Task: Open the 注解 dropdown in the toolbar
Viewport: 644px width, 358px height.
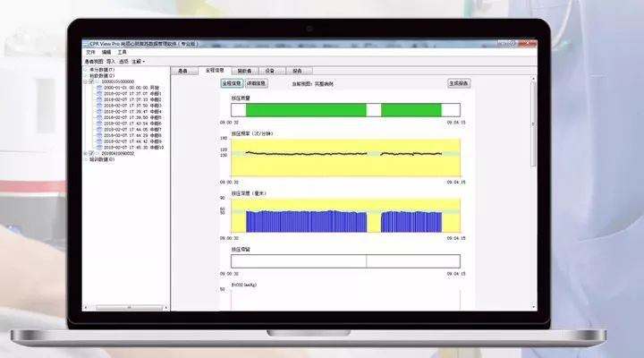Action: [139, 61]
